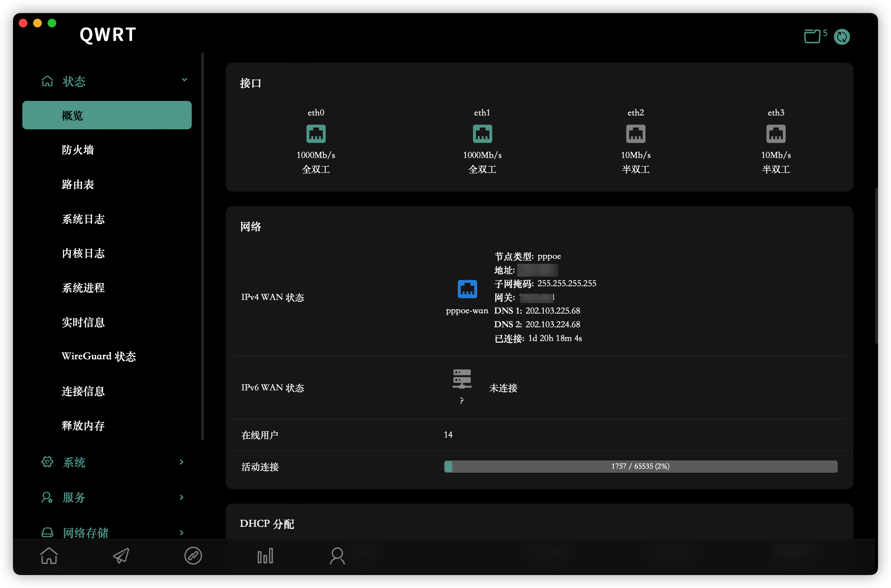Click the home icon in bottom bar

coord(49,556)
